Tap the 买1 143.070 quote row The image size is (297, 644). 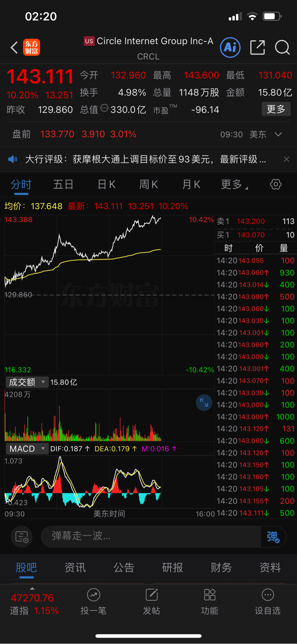click(256, 235)
